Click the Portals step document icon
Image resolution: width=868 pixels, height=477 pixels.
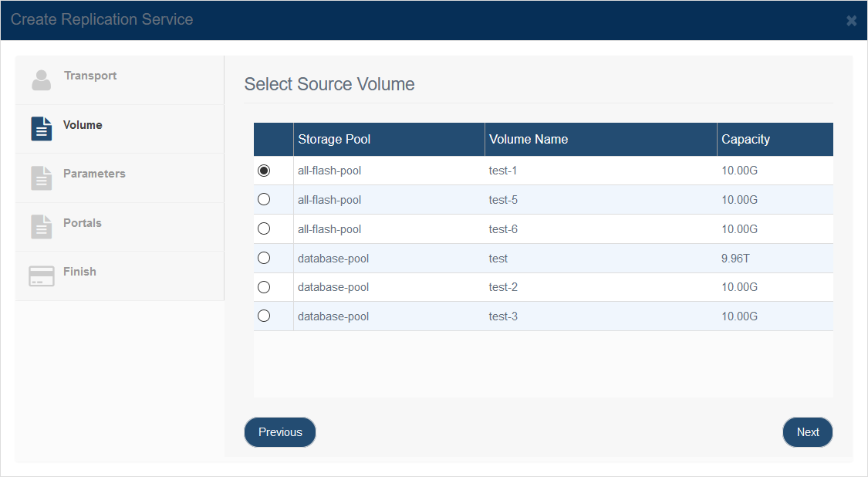(42, 227)
